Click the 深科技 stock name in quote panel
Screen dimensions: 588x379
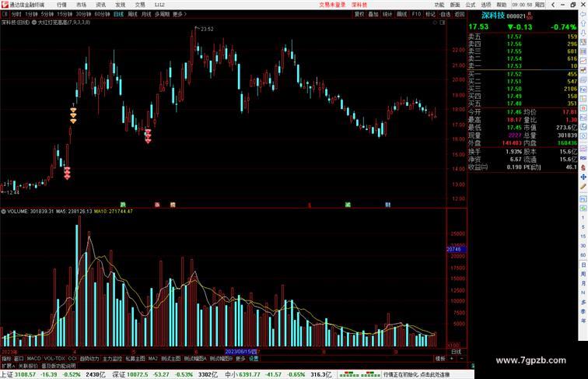(x=493, y=16)
